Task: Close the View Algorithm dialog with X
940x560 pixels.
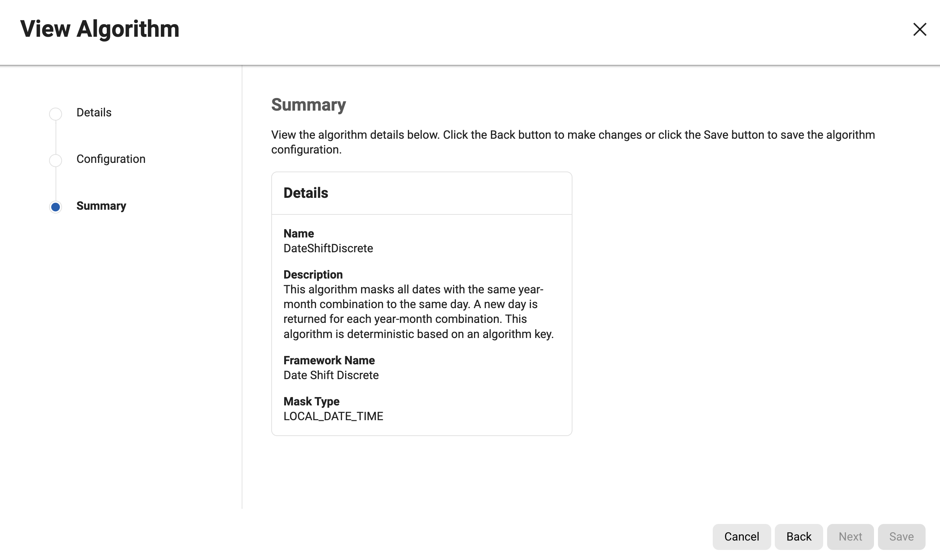Action: click(x=919, y=30)
